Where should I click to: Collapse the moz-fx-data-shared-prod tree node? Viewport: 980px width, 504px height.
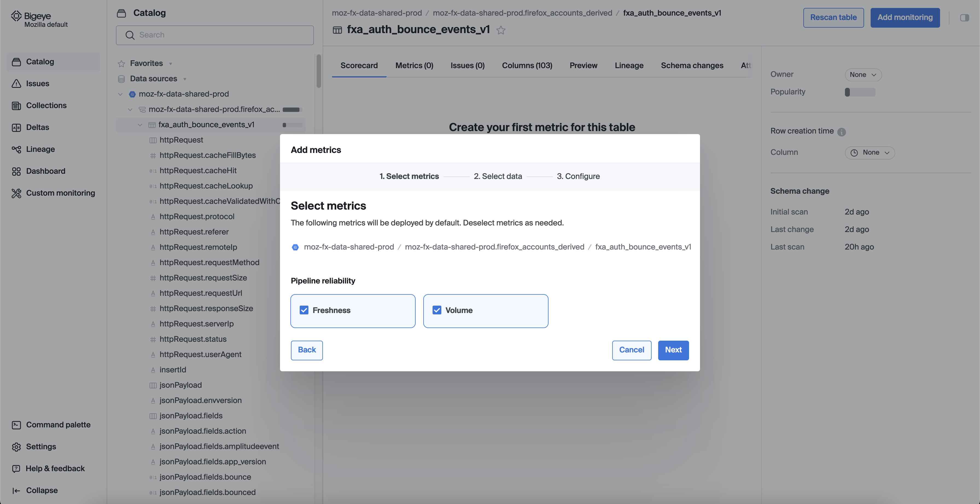tap(120, 94)
